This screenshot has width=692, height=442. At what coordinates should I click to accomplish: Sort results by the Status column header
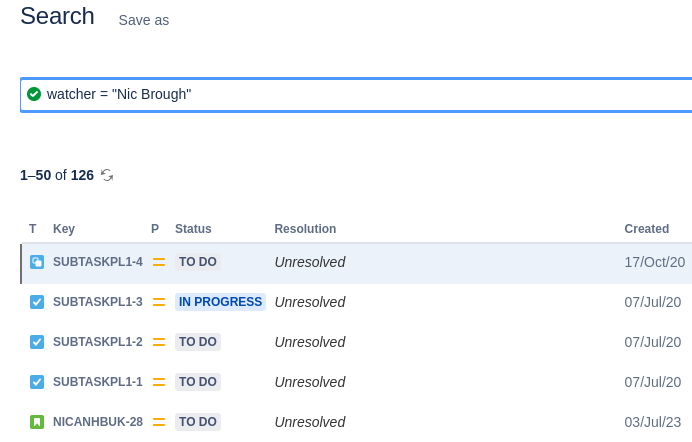(193, 228)
